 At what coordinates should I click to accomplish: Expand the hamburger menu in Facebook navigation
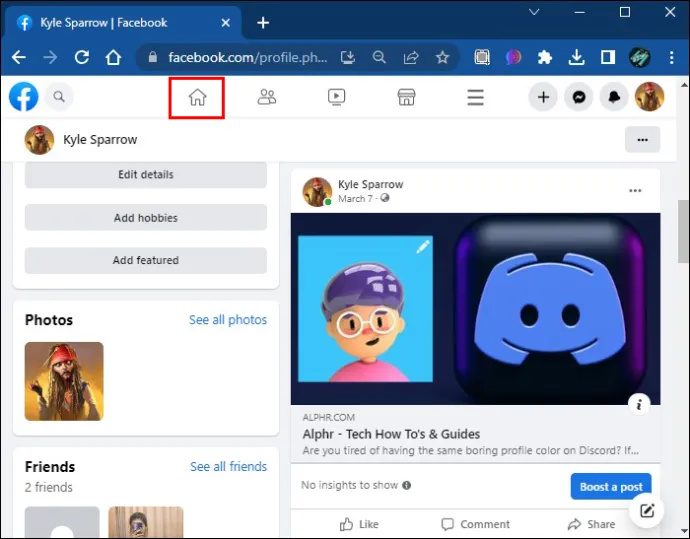[x=476, y=97]
